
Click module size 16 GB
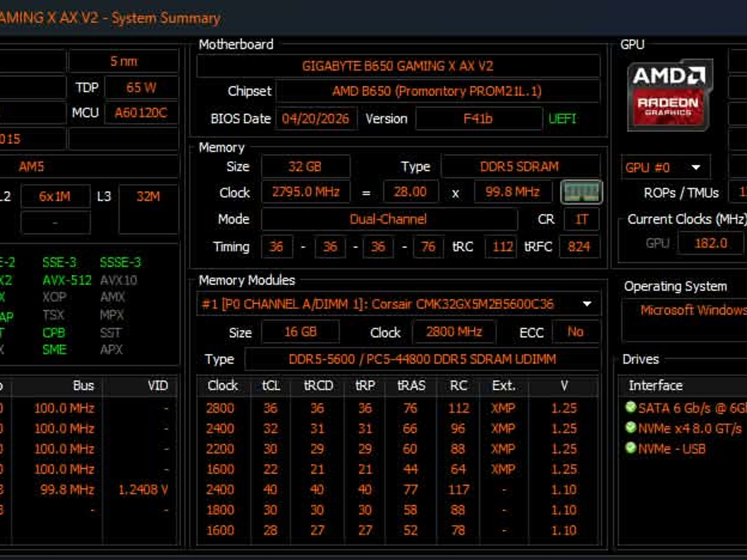[301, 332]
